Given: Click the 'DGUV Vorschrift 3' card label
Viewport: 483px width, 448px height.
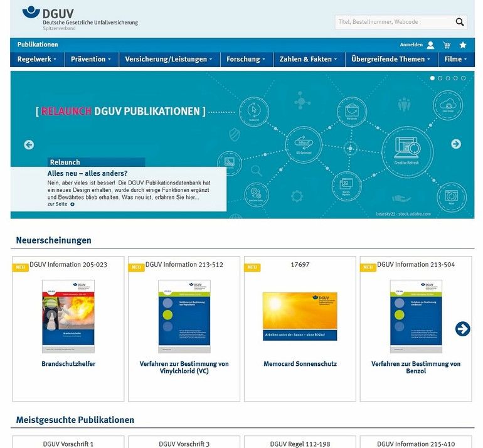Looking at the screenshot, I should point(184,444).
